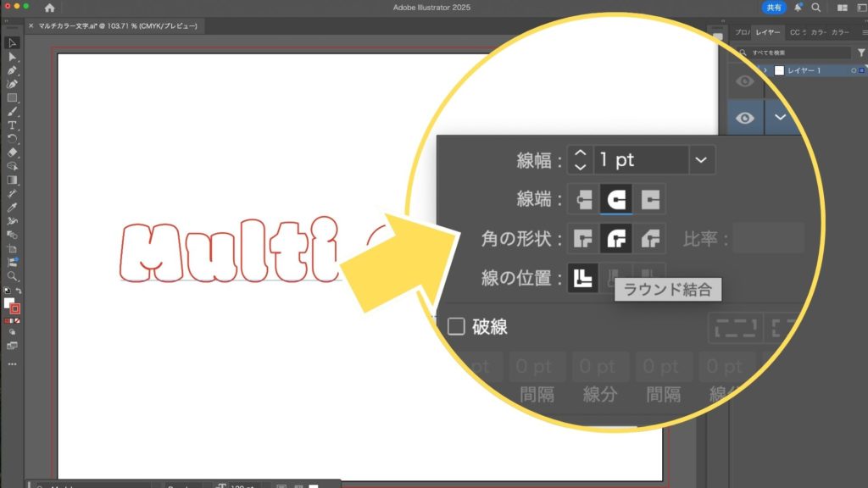Open the stroke width 線幅 dropdown arrow
Image resolution: width=868 pixels, height=488 pixels.
(701, 159)
